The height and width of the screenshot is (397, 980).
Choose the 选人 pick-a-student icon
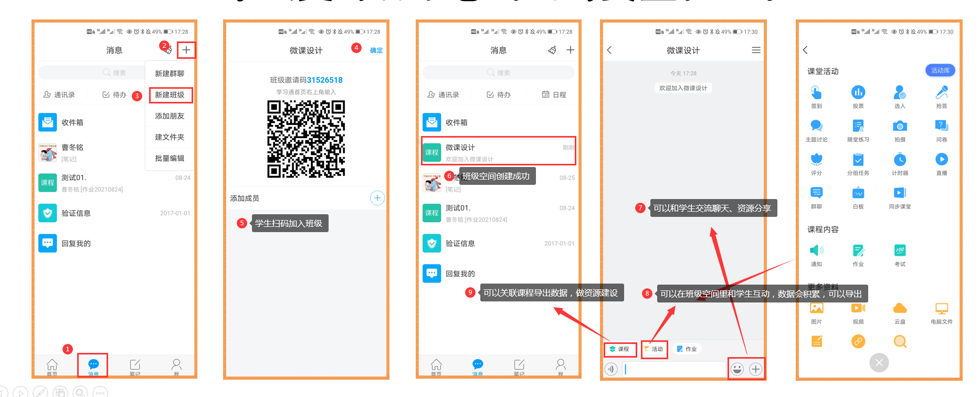pos(900,93)
